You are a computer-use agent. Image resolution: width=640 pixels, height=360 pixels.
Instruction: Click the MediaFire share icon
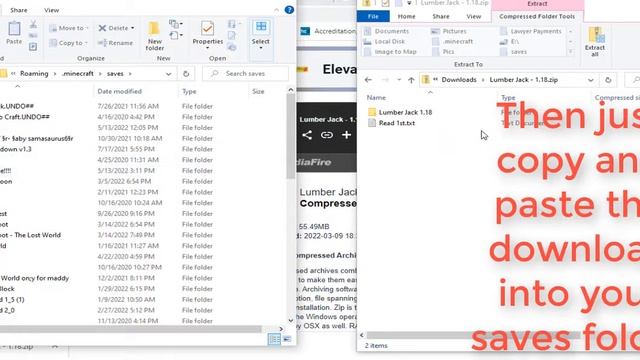click(307, 135)
